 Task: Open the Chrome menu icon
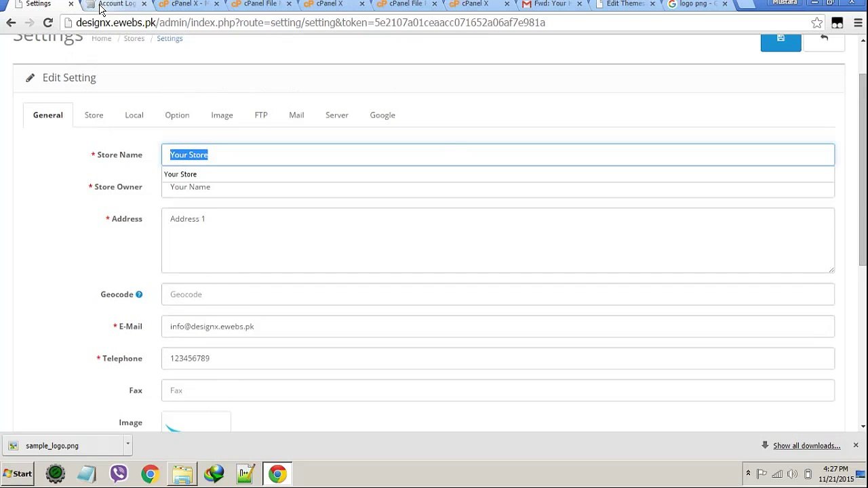pos(858,22)
